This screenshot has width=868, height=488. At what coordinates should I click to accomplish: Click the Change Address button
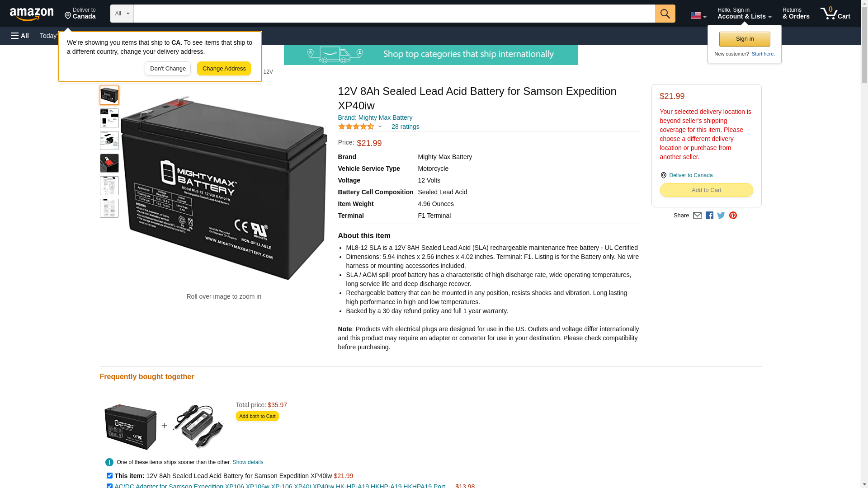[224, 69]
